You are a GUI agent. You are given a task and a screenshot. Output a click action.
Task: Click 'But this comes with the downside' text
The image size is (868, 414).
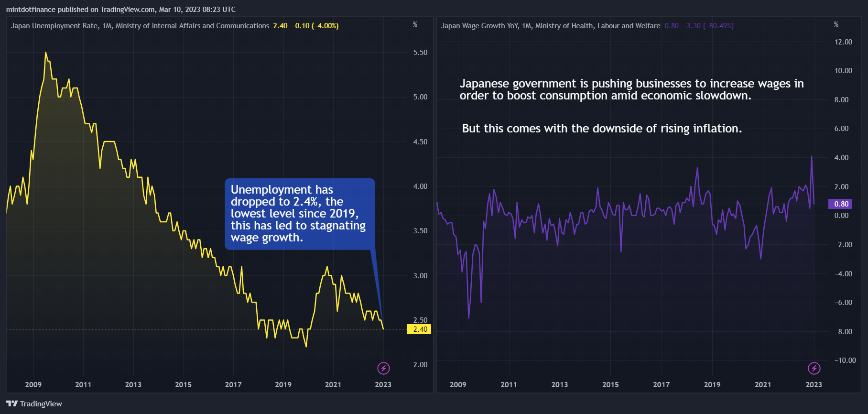[602, 129]
